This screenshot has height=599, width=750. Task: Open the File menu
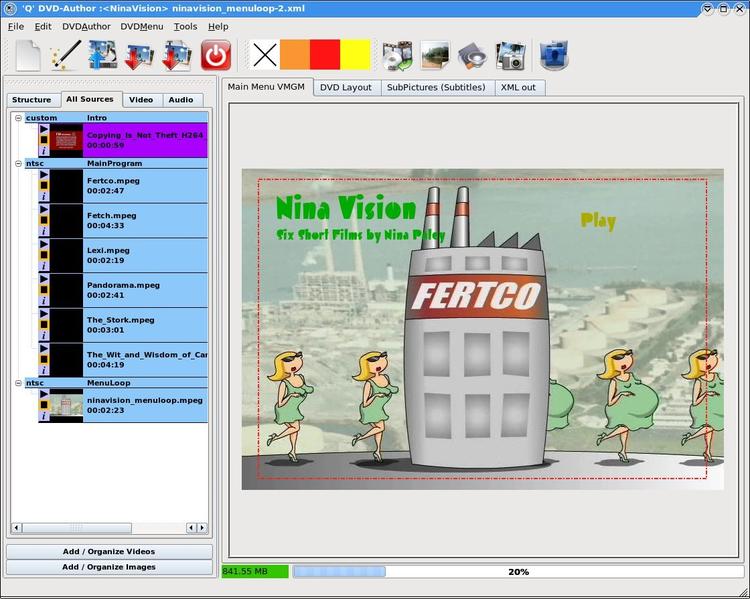16,27
